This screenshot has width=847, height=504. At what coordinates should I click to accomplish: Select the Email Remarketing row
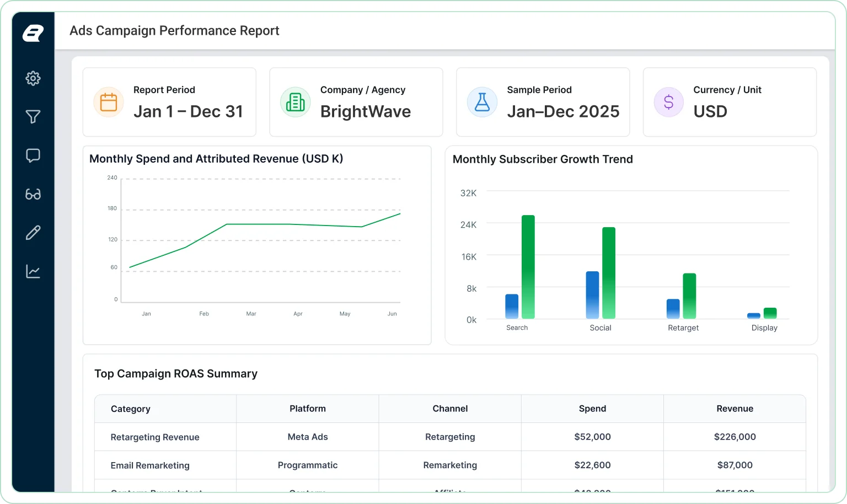pyautogui.click(x=450, y=465)
